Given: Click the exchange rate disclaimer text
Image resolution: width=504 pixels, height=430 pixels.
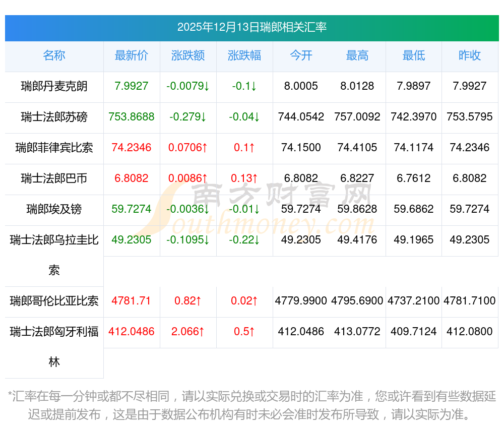Looking at the screenshot, I should 252,405.
